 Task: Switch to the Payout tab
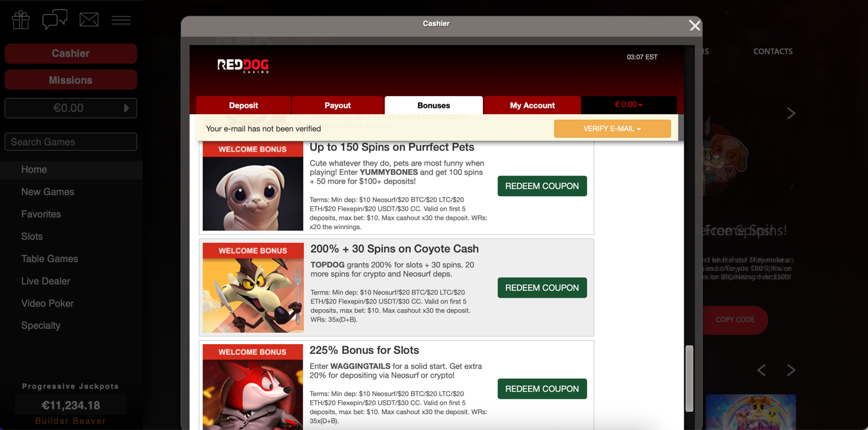(337, 105)
